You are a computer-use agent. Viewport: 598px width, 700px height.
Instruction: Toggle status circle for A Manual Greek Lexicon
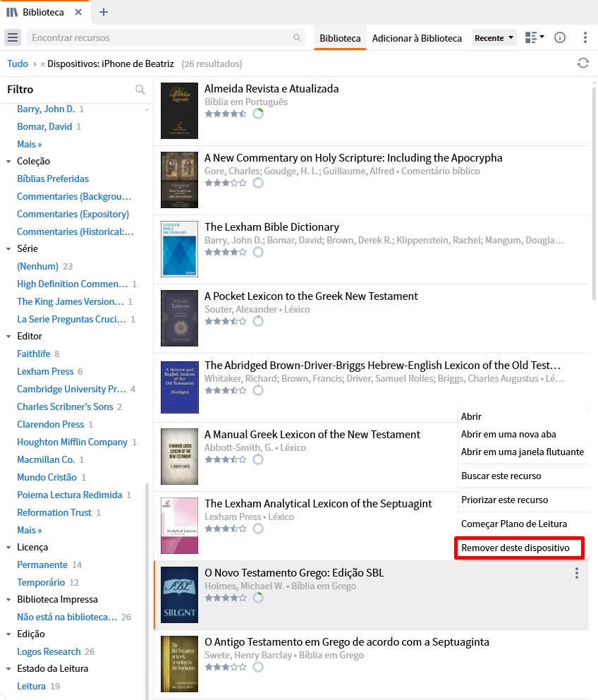coord(258,459)
